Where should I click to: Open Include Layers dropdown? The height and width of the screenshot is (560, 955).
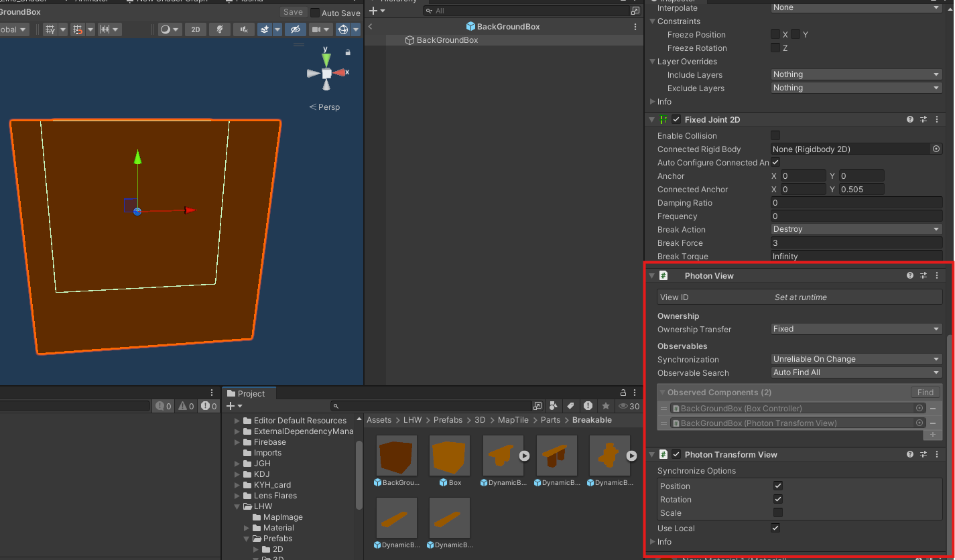point(856,74)
